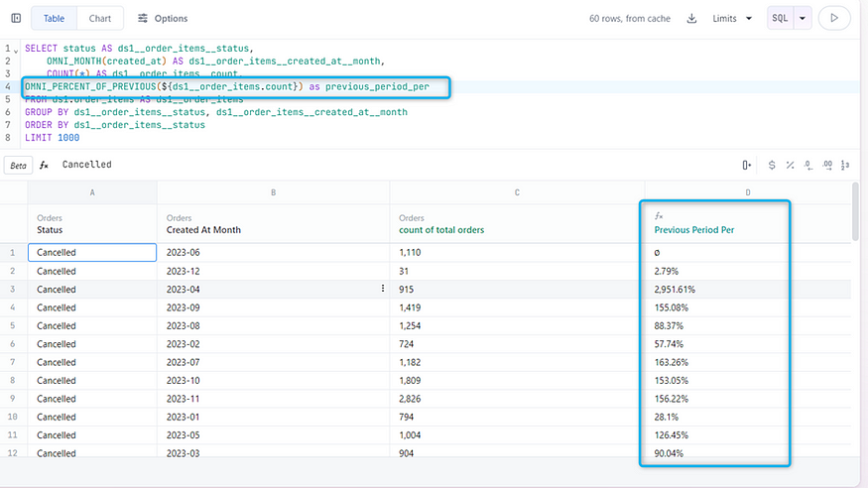Click the SQL button

click(780, 18)
